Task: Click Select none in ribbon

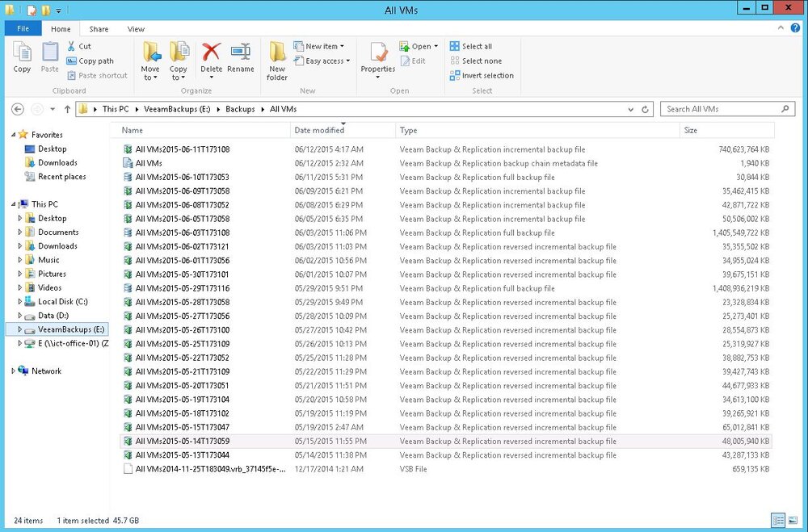Action: 476,61
